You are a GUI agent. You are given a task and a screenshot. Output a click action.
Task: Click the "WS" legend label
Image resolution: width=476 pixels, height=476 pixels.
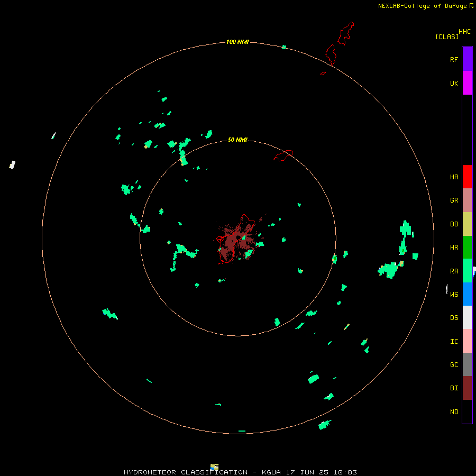pyautogui.click(x=454, y=294)
